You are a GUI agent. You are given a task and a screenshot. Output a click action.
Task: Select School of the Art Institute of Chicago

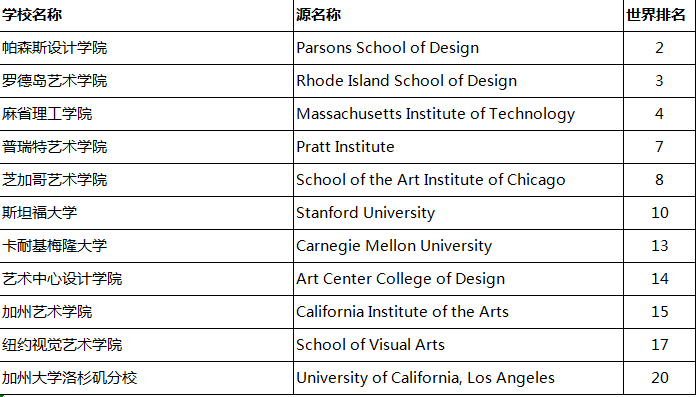pyautogui.click(x=458, y=180)
